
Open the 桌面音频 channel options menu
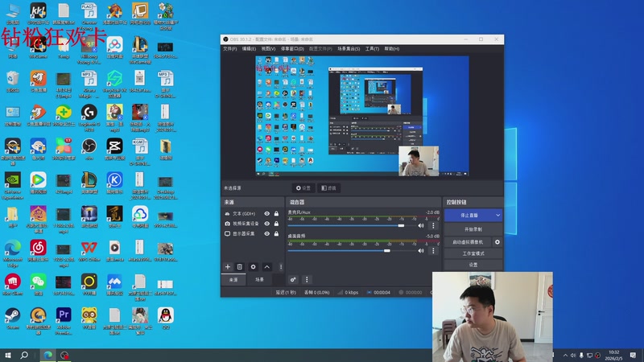[x=433, y=250]
